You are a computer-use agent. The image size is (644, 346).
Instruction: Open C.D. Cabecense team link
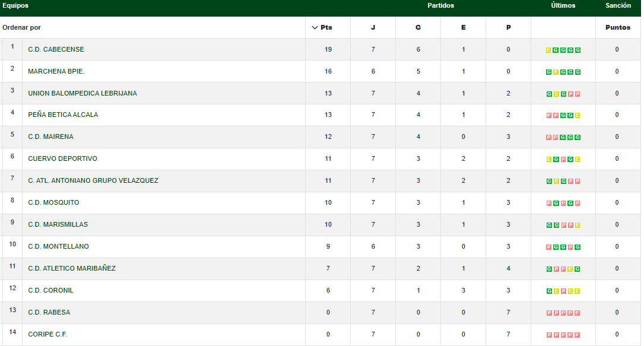[x=56, y=50]
